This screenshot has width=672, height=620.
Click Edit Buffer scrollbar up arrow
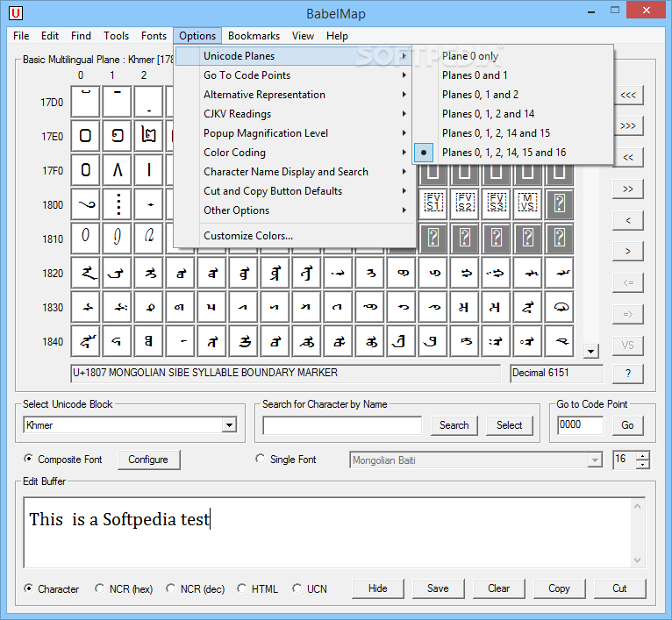click(637, 507)
